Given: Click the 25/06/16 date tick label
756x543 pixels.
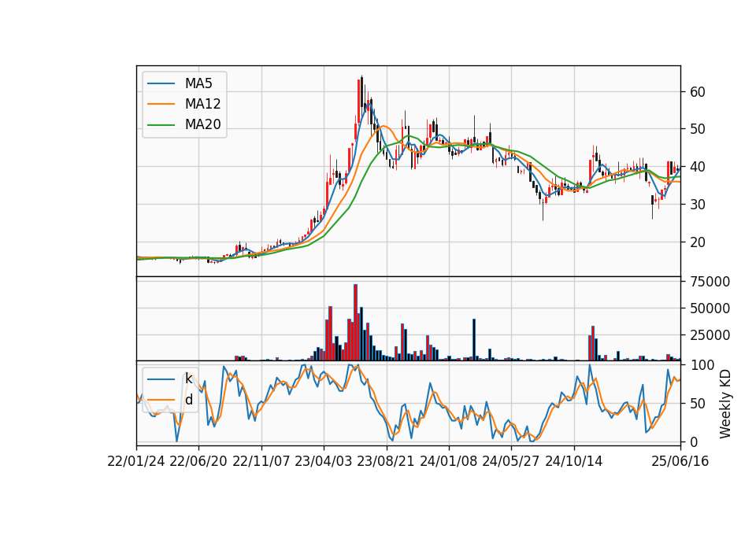Looking at the screenshot, I should (x=680, y=461).
